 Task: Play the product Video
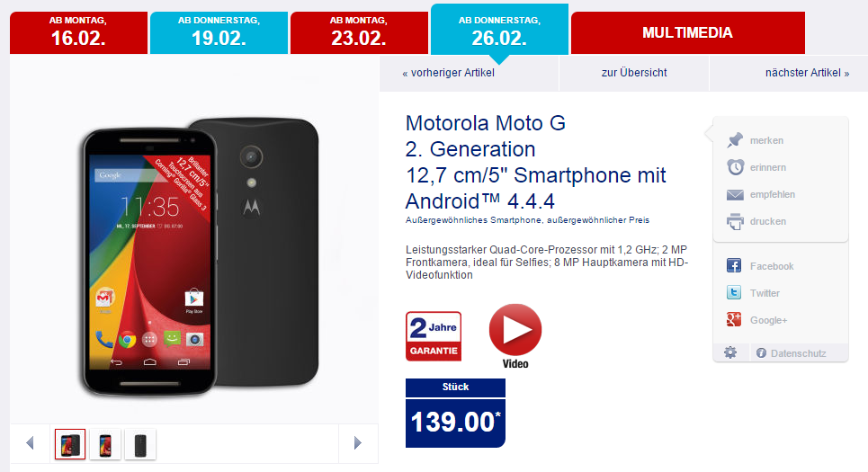[515, 336]
